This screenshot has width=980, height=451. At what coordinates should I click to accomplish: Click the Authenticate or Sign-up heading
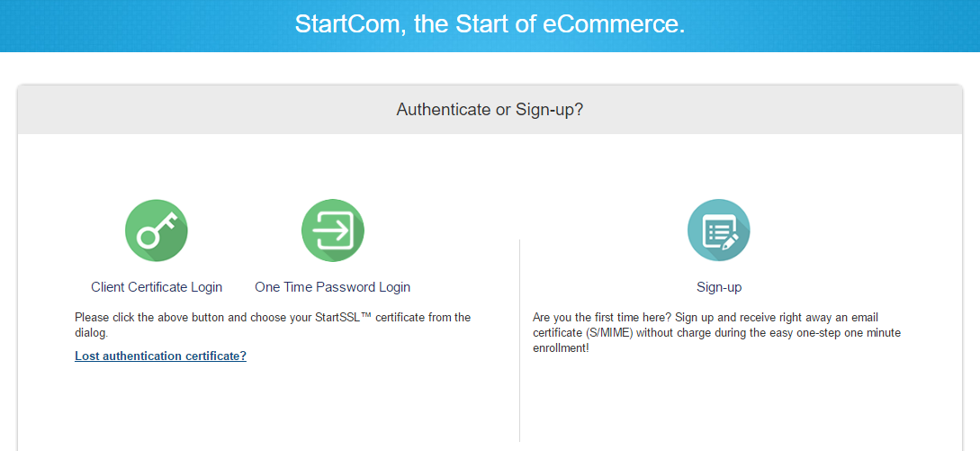pyautogui.click(x=490, y=110)
